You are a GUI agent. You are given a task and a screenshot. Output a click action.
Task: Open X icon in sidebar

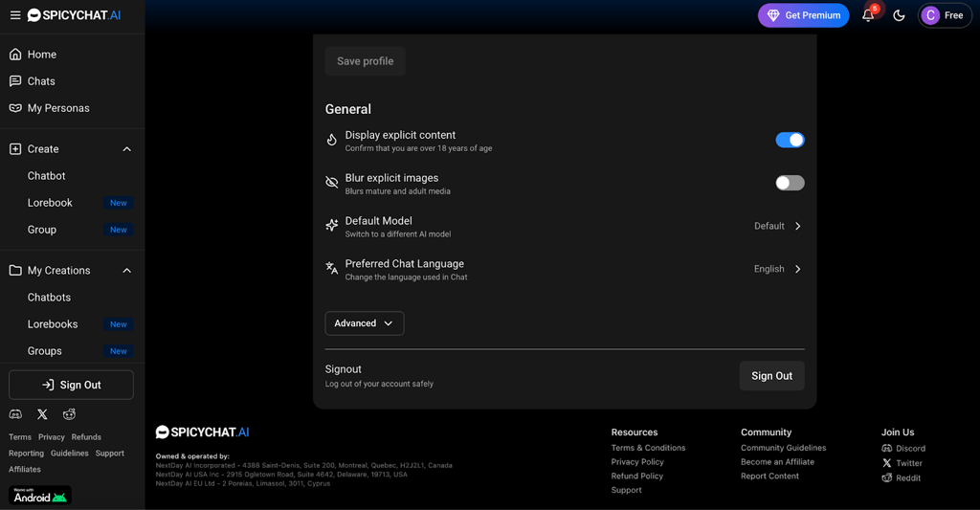click(42, 414)
